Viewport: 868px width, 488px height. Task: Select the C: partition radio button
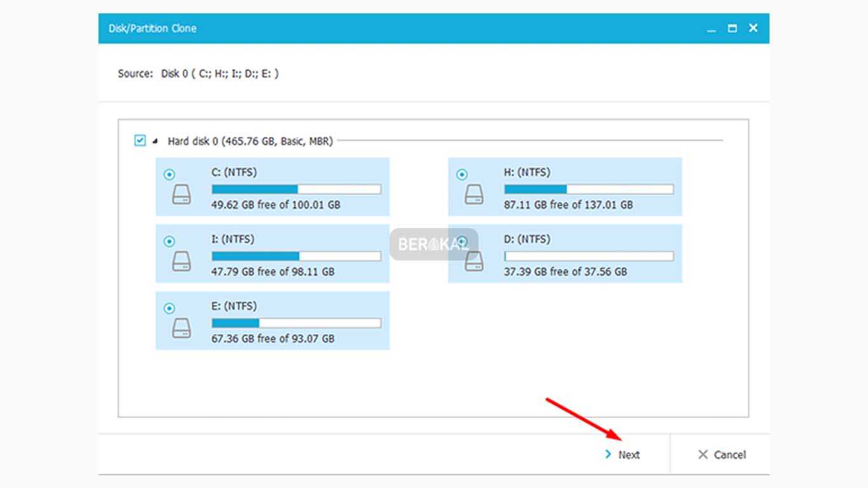[169, 175]
